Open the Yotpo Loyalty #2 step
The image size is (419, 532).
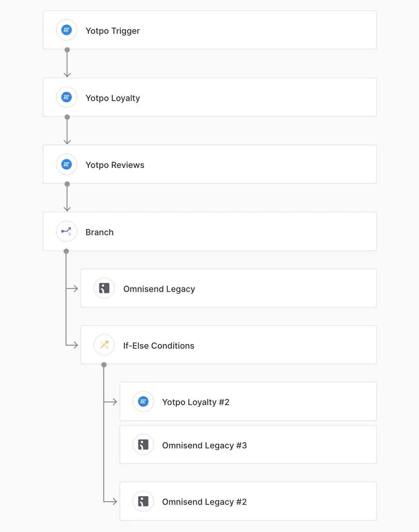[x=248, y=401]
